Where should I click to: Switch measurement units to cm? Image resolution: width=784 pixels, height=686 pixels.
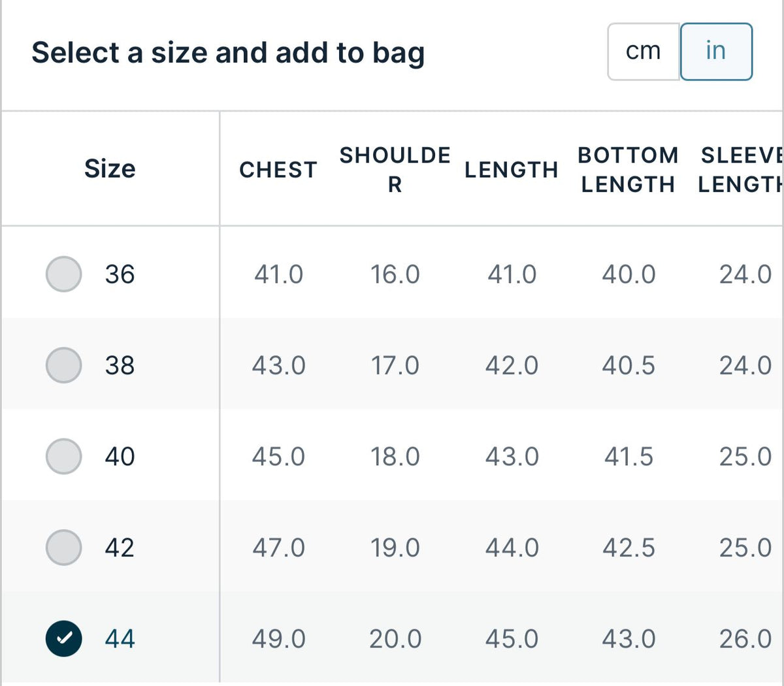[644, 52]
